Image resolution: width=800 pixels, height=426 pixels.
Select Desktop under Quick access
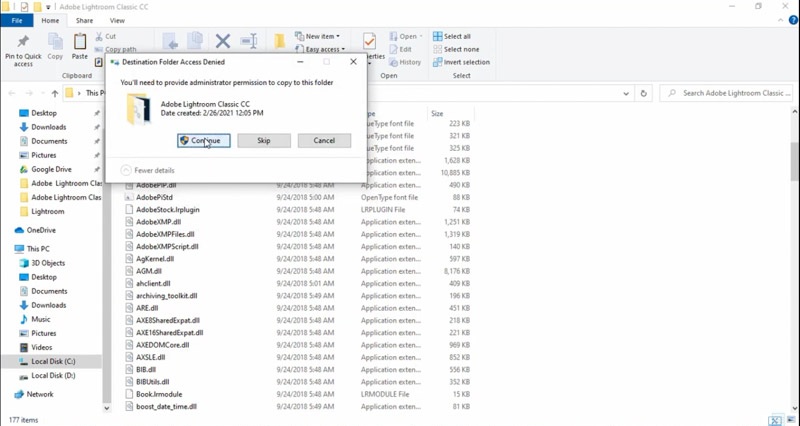pyautogui.click(x=44, y=113)
